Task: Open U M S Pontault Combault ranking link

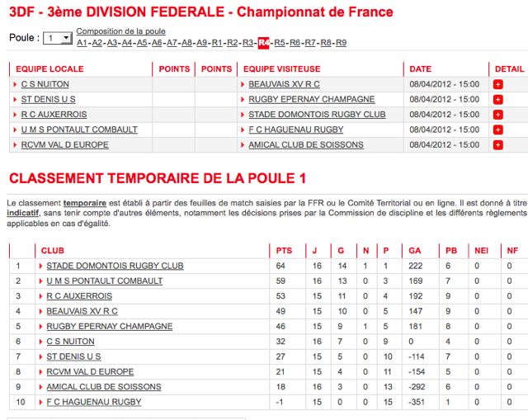Action: tap(105, 281)
